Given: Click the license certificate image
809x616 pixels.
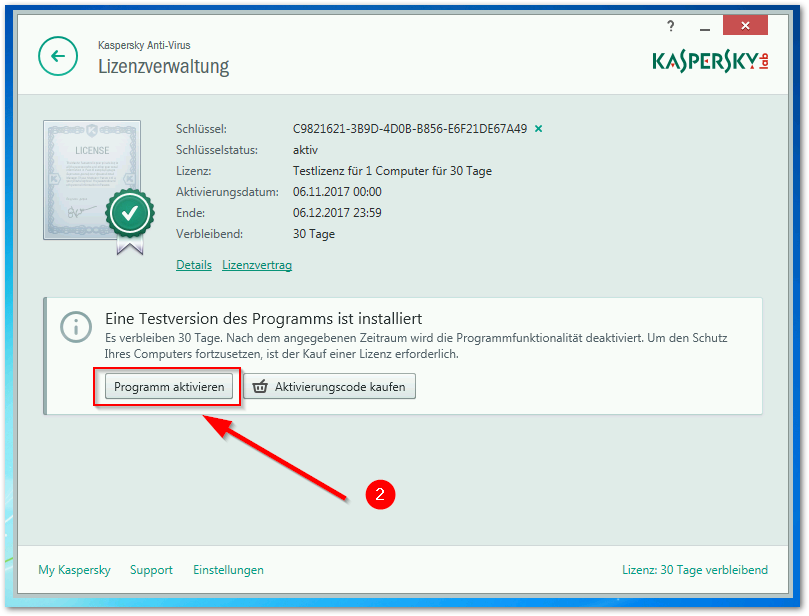Looking at the screenshot, I should tap(92, 180).
